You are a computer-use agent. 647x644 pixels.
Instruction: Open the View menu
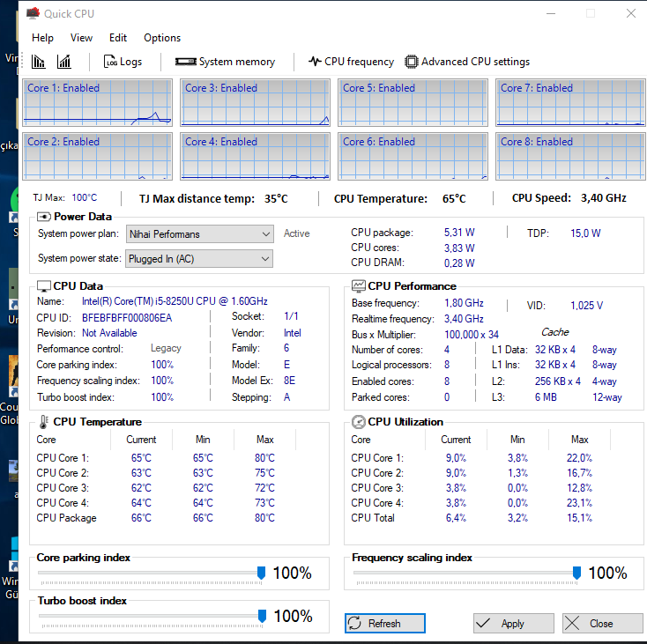(81, 38)
